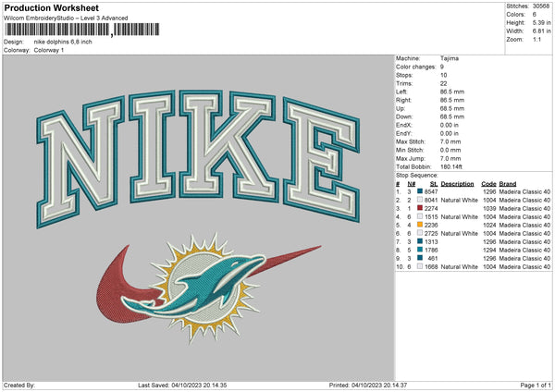Click the 'Left:' label

click(401, 92)
